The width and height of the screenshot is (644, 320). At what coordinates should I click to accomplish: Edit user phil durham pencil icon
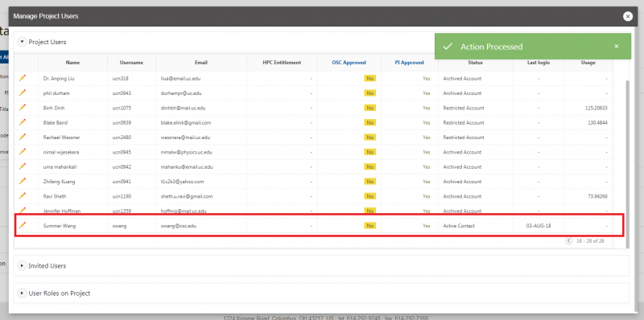click(23, 92)
